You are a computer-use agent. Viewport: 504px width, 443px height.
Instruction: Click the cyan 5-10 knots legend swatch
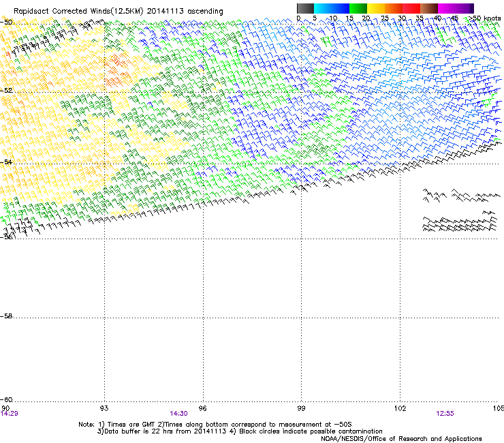pyautogui.click(x=323, y=8)
